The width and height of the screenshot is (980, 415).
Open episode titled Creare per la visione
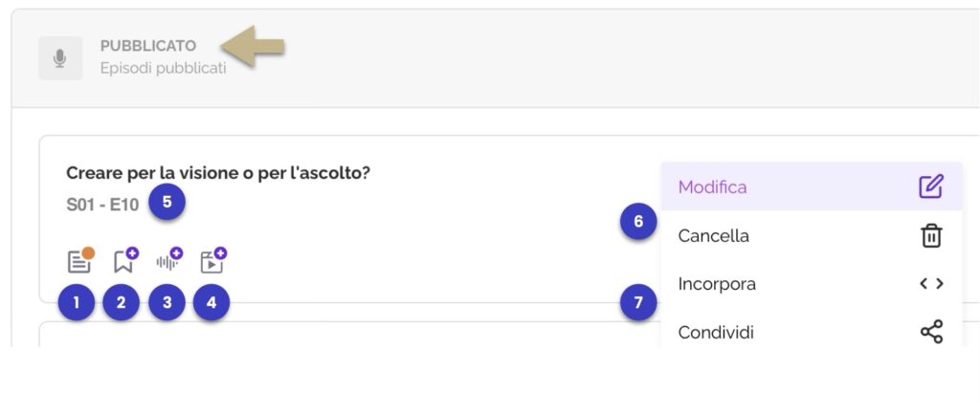point(218,173)
